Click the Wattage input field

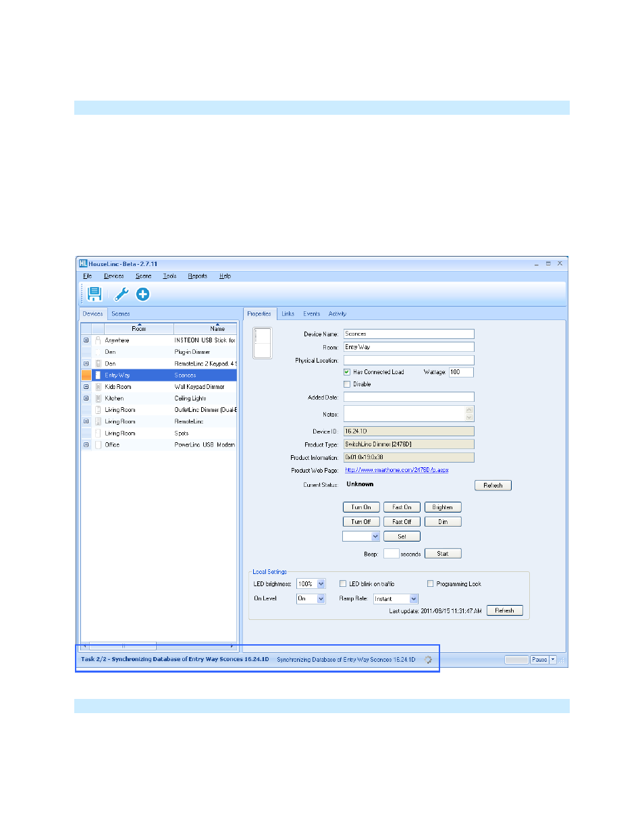(461, 372)
